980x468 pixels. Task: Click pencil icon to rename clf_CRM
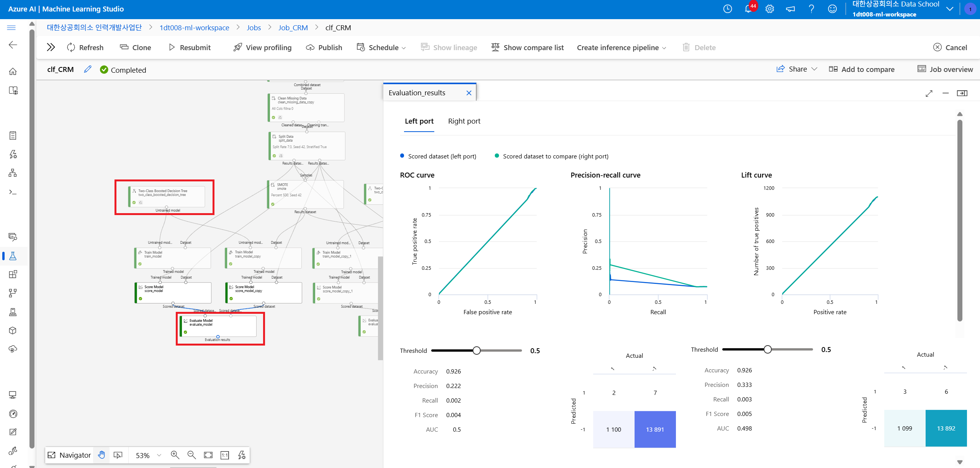pos(88,69)
